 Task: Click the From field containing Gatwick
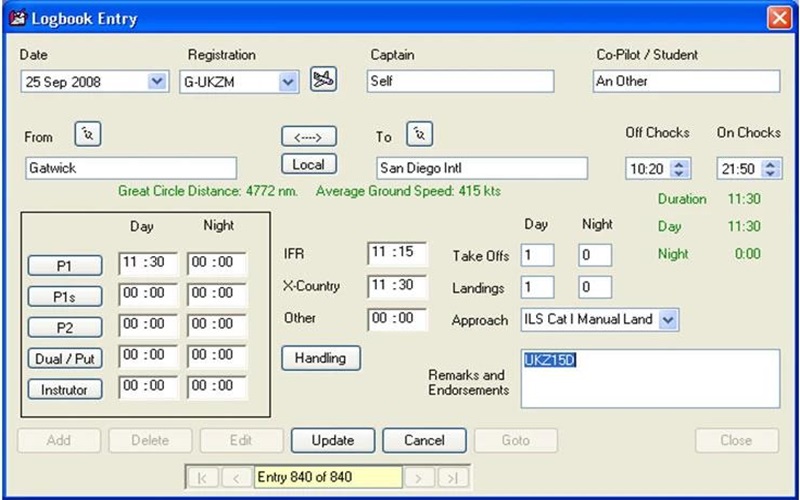131,168
